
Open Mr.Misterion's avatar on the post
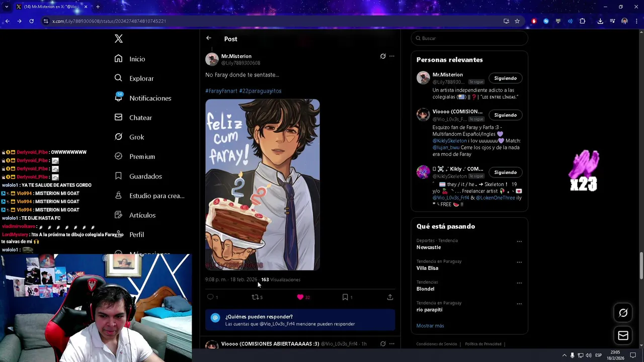tap(212, 59)
